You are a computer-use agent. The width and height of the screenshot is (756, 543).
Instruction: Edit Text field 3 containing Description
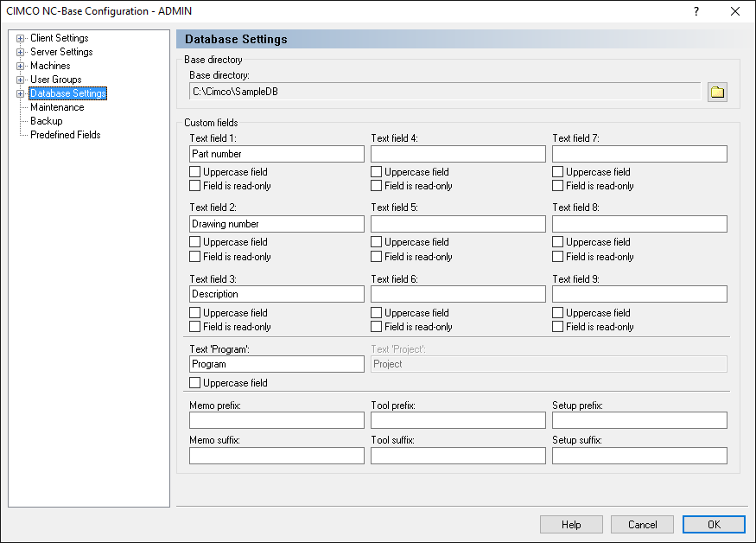tap(276, 294)
